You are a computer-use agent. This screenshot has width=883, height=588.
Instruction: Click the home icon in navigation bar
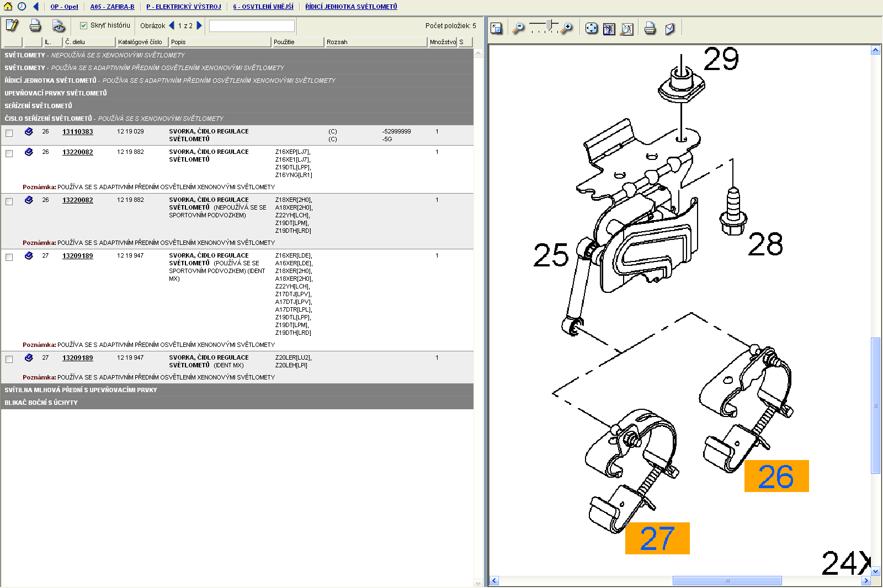8,7
